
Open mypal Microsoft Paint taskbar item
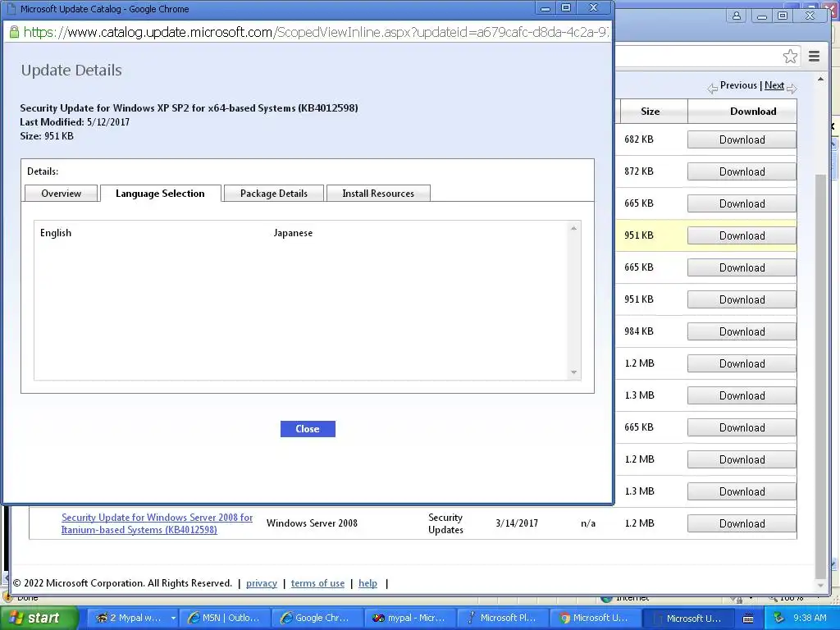point(409,619)
